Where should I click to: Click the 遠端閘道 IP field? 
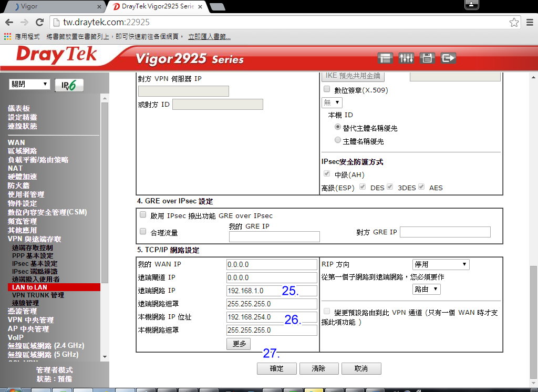pyautogui.click(x=272, y=277)
